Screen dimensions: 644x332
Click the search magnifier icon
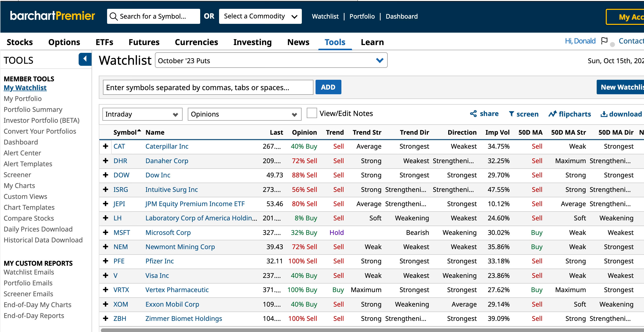[114, 16]
